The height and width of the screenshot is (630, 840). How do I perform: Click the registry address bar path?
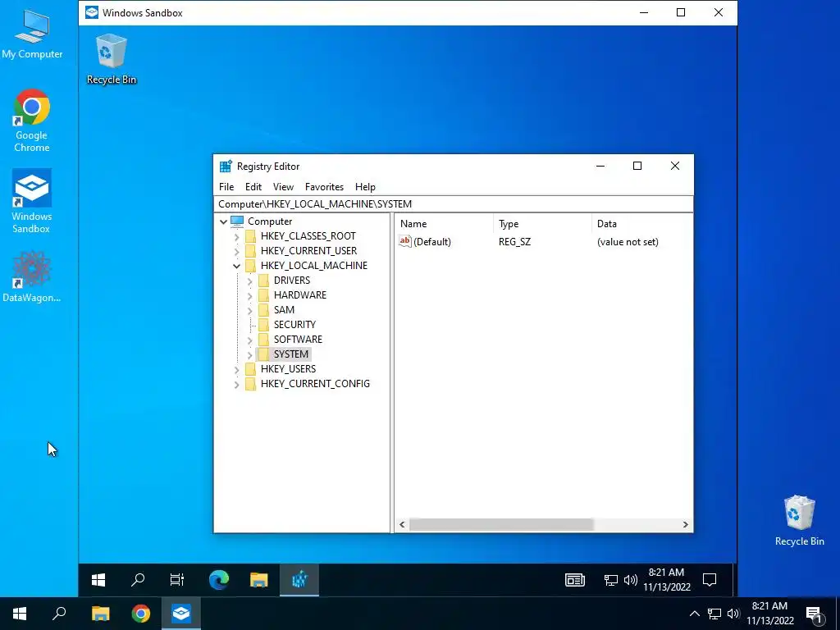point(453,204)
